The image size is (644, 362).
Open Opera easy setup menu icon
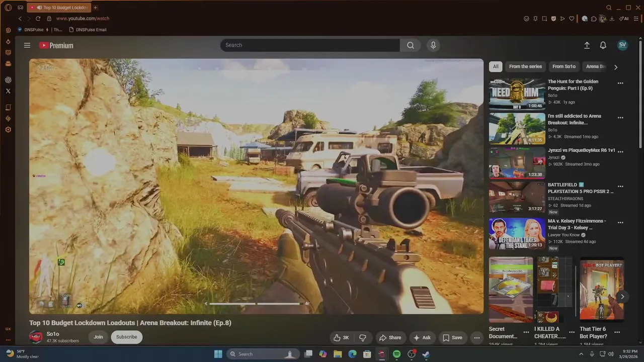tap(636, 19)
